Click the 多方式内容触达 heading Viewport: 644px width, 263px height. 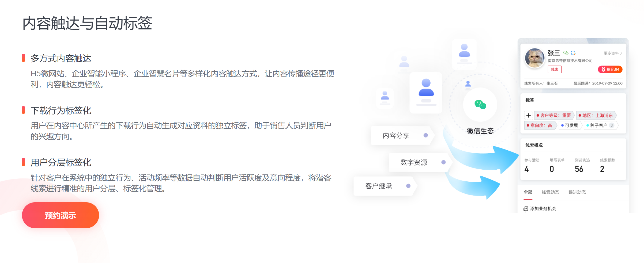61,58
